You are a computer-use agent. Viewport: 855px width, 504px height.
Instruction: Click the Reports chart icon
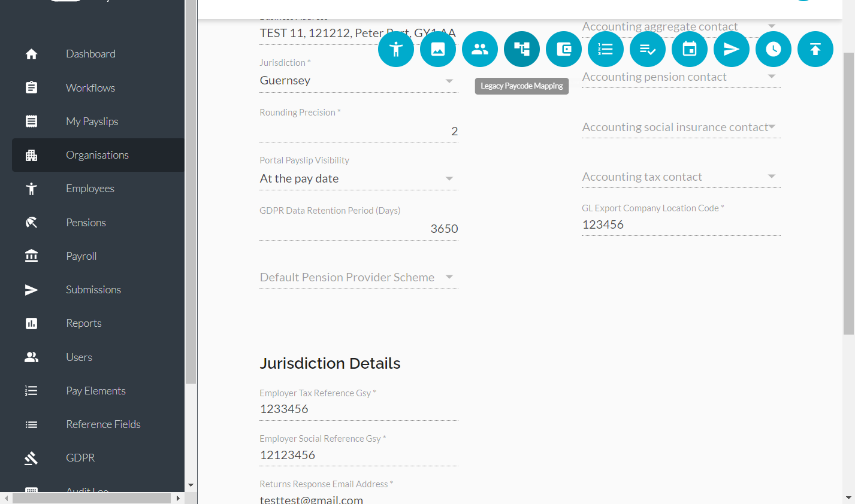click(32, 323)
